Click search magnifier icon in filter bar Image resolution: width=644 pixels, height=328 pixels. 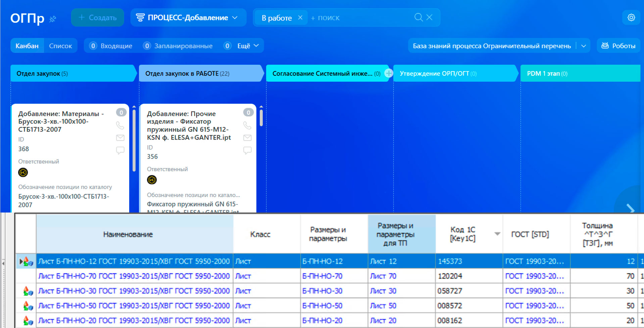418,17
